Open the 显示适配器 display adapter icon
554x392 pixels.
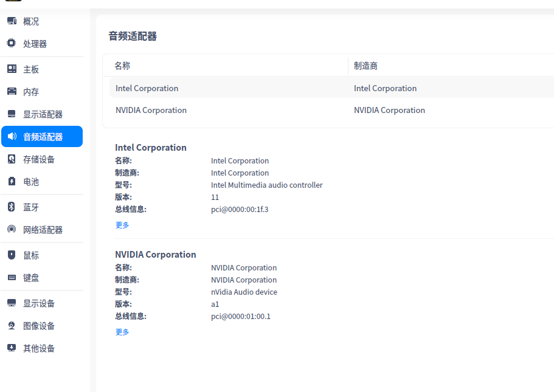pos(12,114)
